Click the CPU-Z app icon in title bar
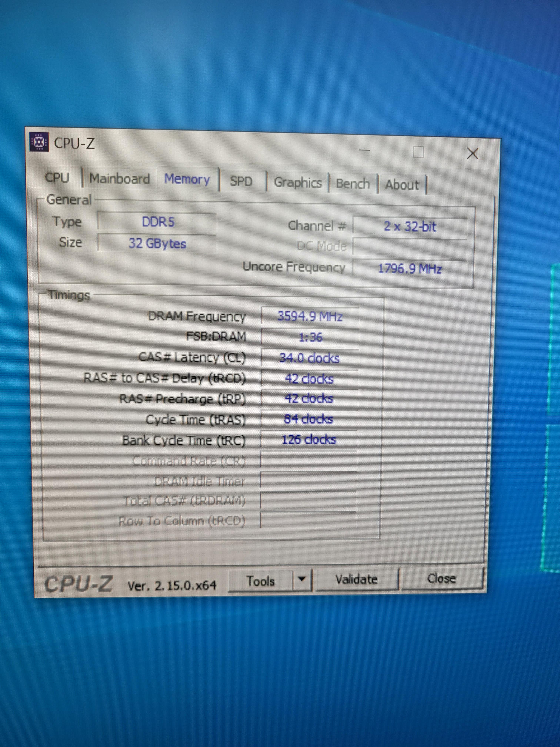560x747 pixels. [x=39, y=142]
